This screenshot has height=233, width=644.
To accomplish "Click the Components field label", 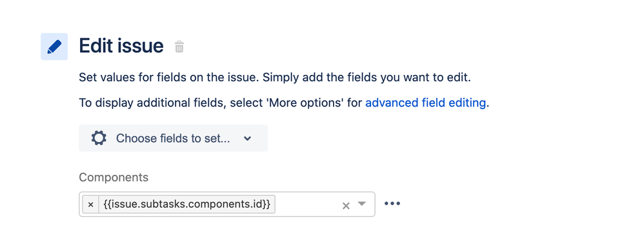I will pyautogui.click(x=114, y=177).
